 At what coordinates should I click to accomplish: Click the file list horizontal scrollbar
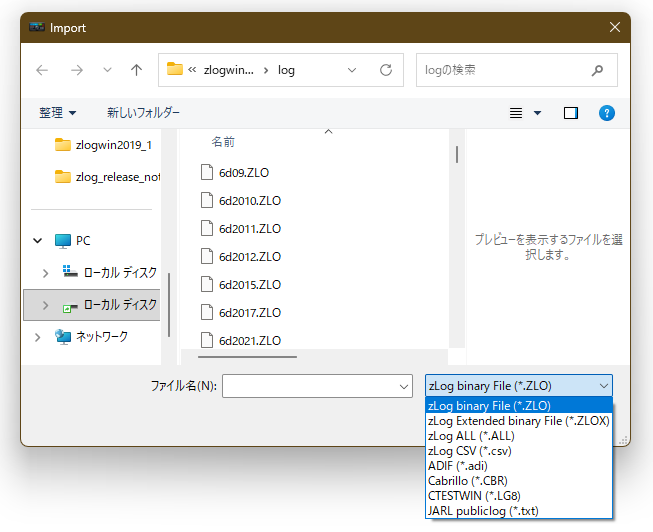click(x=247, y=357)
